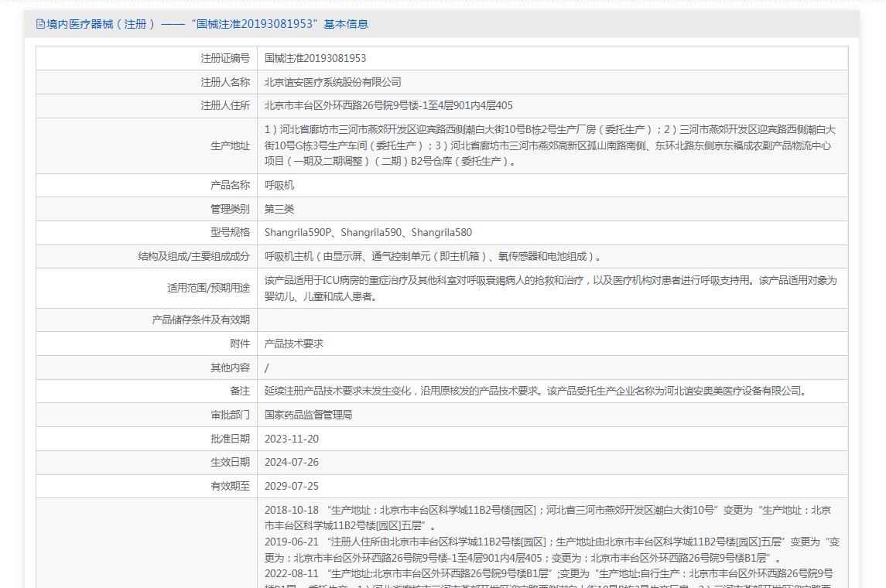Click the 有效期至 label

point(230,486)
